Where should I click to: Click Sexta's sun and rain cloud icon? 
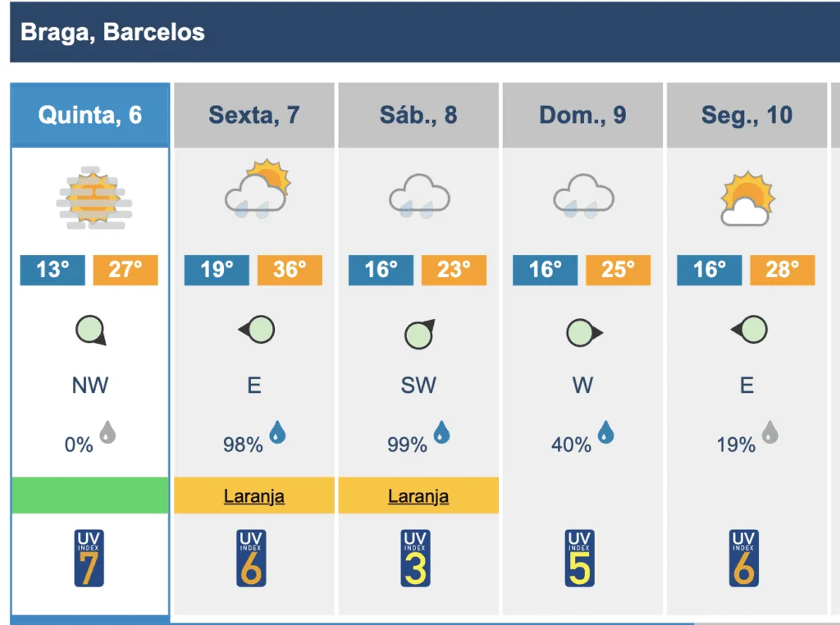(255, 190)
